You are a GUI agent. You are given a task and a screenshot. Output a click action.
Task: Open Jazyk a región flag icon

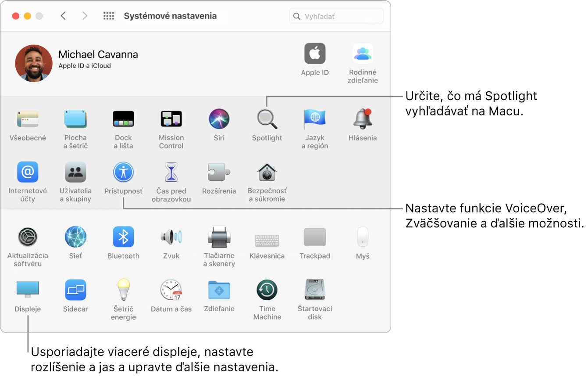click(x=315, y=119)
